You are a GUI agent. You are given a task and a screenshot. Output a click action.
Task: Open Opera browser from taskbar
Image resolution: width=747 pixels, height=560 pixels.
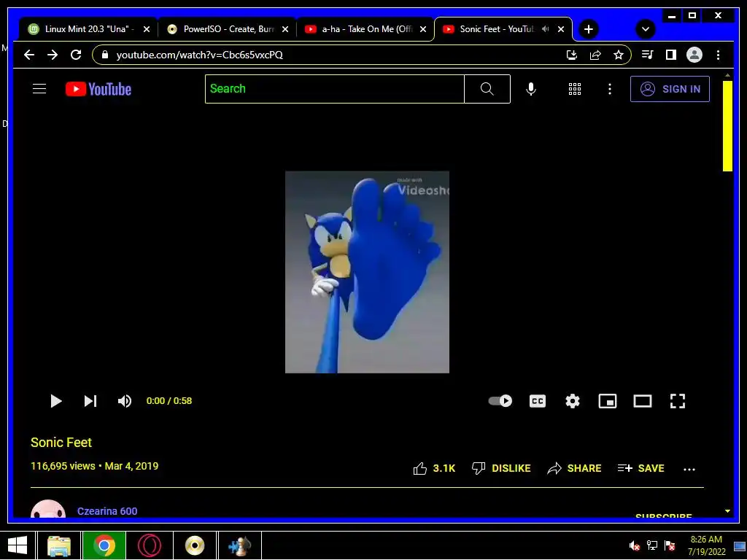pos(149,545)
